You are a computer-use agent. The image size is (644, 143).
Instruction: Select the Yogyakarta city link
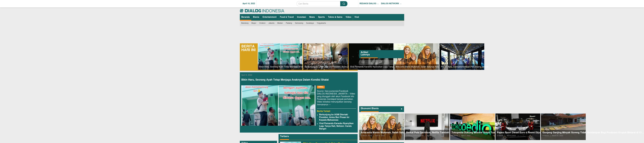click(x=321, y=23)
